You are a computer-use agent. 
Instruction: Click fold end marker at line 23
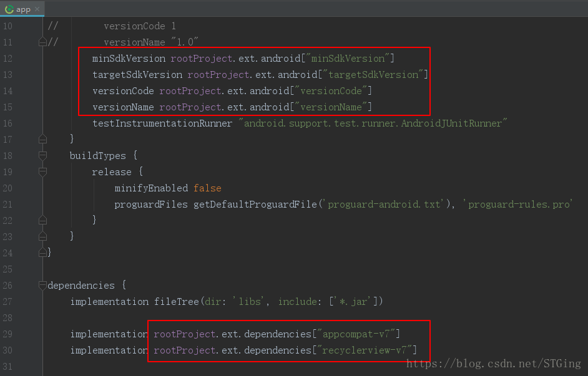42,236
